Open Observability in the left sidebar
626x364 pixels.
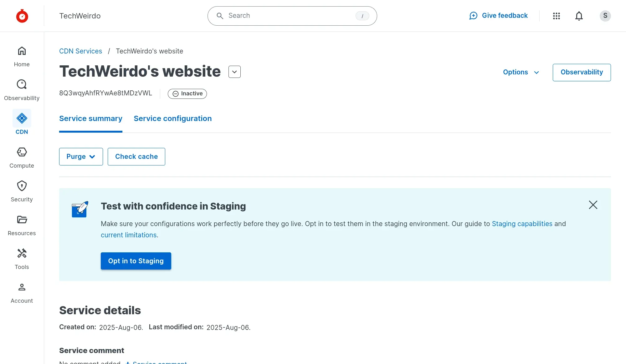[x=22, y=90]
